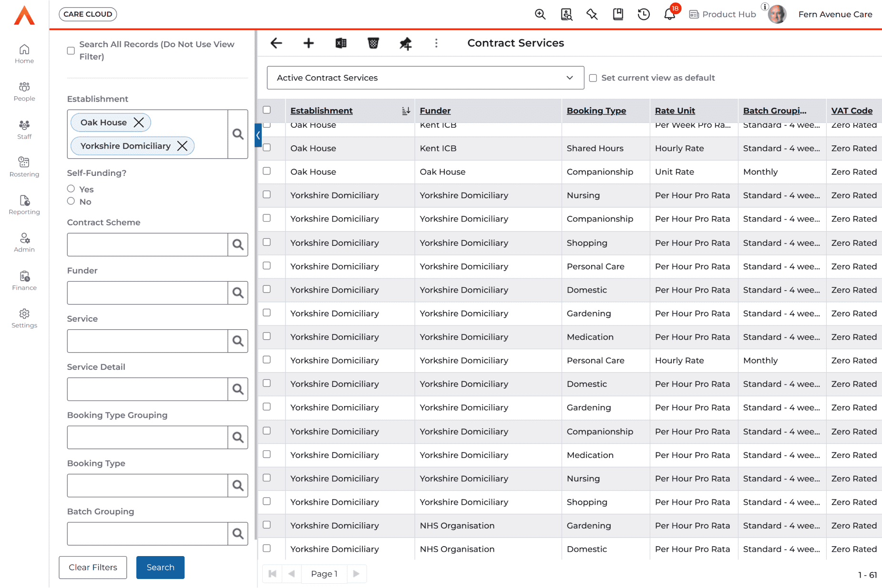Enable Search All Records checkbox
The height and width of the screenshot is (588, 882).
click(x=71, y=51)
